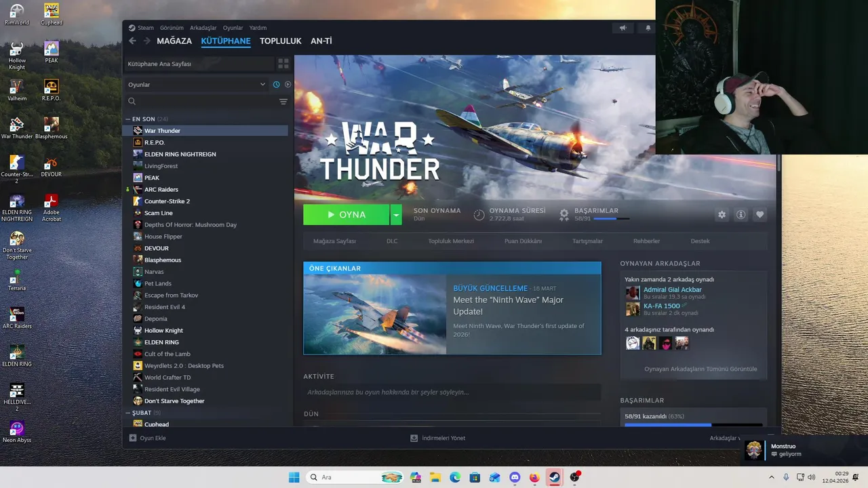Viewport: 868px width, 488px height.
Task: Open the Mağaza Sayfası link
Action: (334, 241)
